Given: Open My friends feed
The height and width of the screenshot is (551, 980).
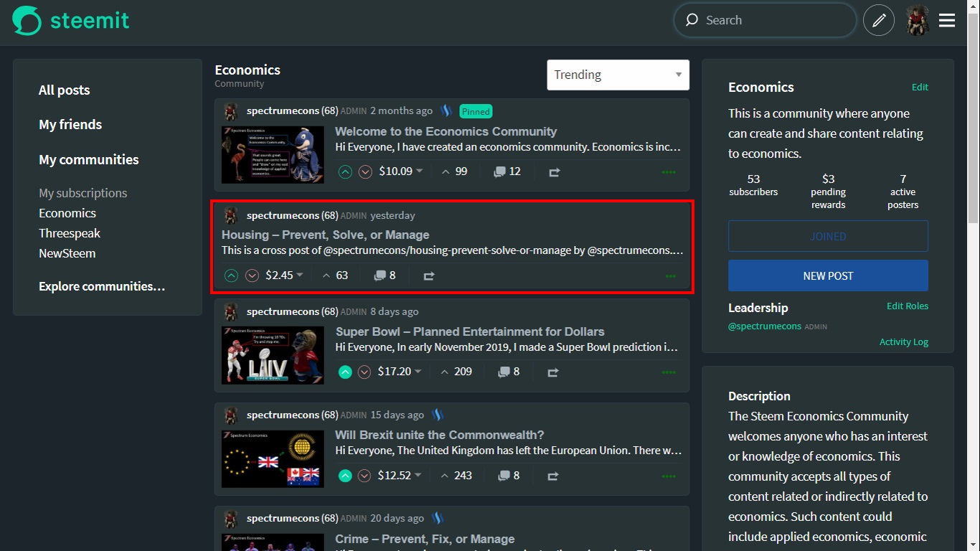Looking at the screenshot, I should pyautogui.click(x=70, y=124).
